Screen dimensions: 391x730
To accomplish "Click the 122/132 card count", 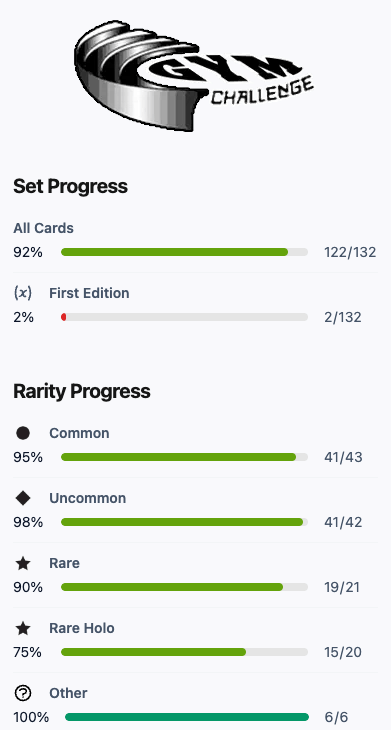I will tap(350, 252).
